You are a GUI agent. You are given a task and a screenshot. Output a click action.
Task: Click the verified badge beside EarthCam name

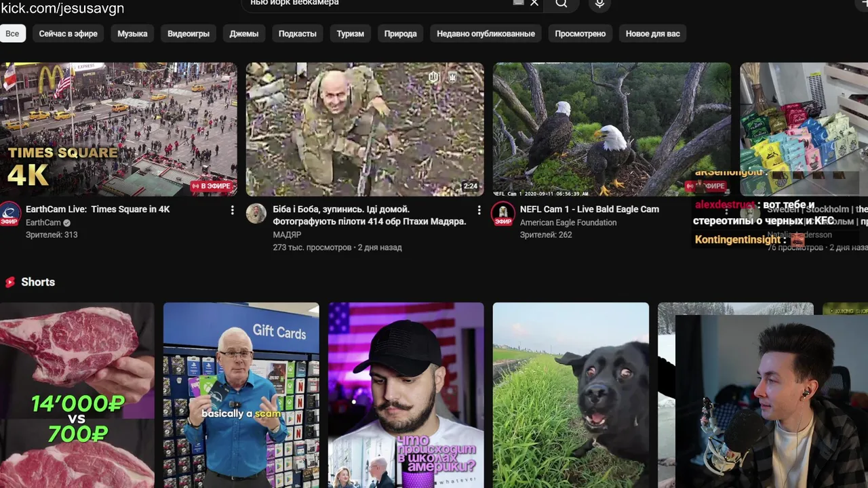click(x=67, y=222)
